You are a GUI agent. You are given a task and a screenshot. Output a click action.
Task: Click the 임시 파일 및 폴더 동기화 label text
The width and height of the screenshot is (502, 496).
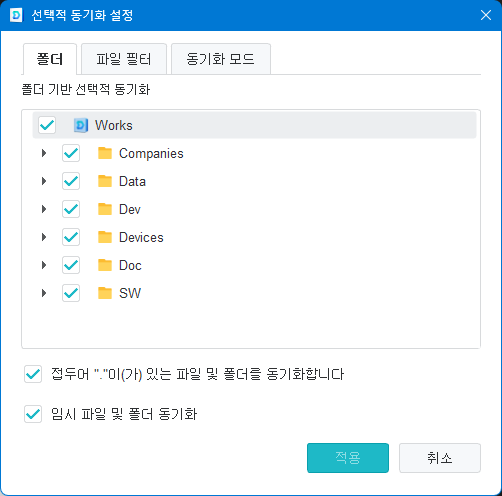pos(124,414)
